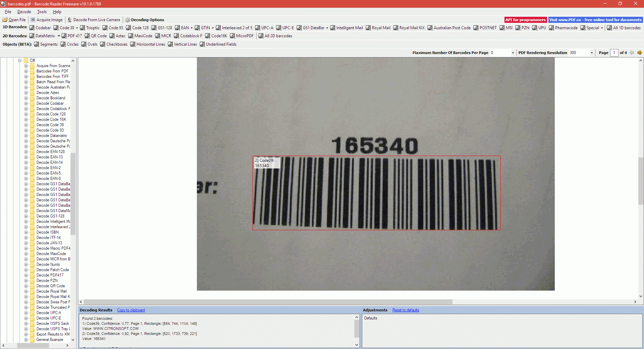Open Decoding Options settings
Screen dimensions: 644x349
pyautogui.click(x=144, y=19)
